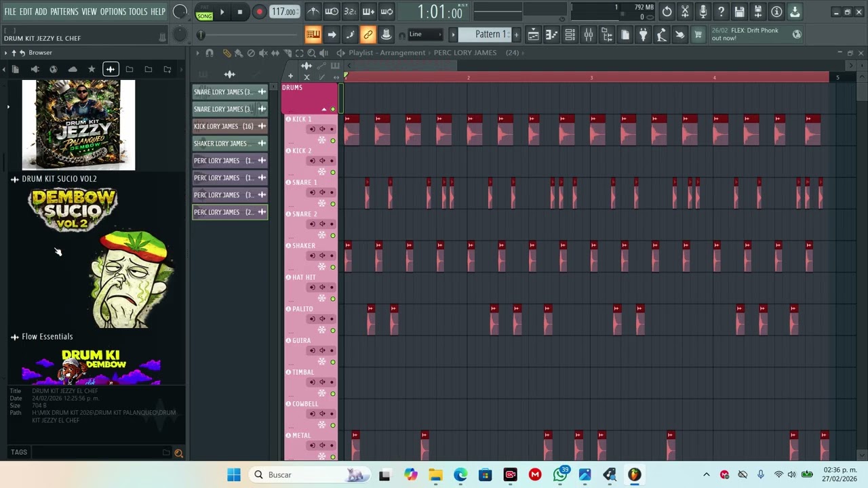
Task: Mute SNARE 1 track green light
Action: [x=332, y=204]
